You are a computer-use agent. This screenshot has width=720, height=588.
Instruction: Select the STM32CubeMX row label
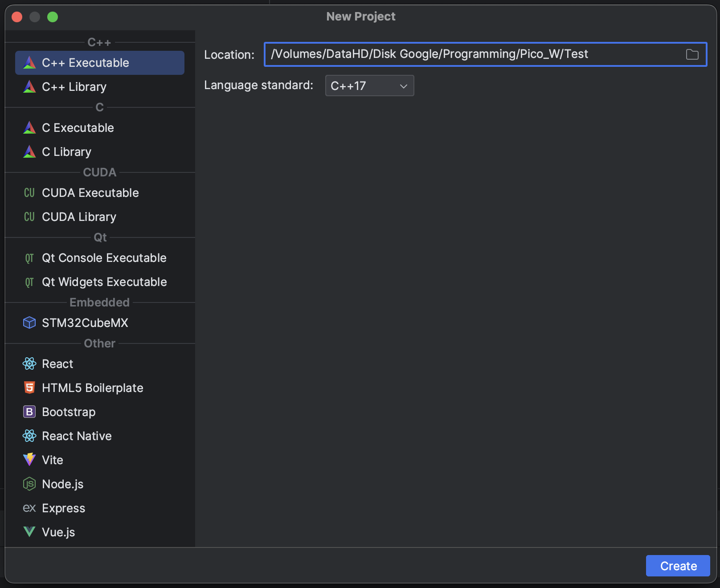point(85,323)
